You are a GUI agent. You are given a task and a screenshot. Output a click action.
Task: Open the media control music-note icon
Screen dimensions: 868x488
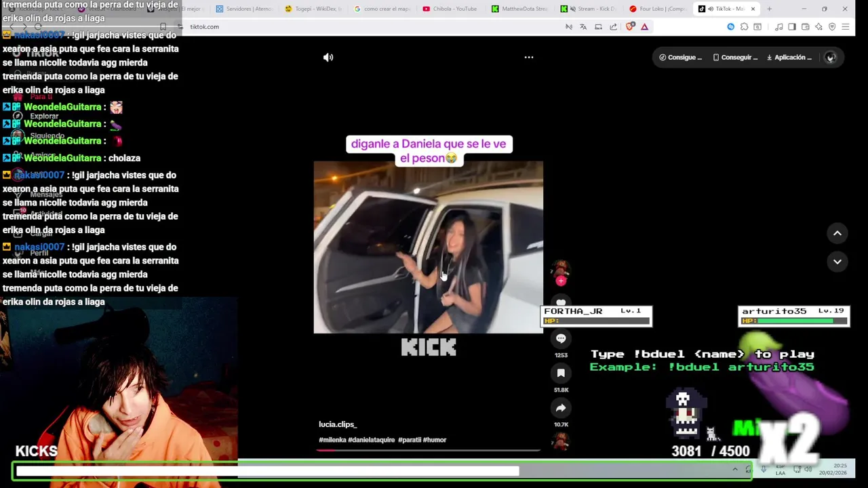(778, 26)
